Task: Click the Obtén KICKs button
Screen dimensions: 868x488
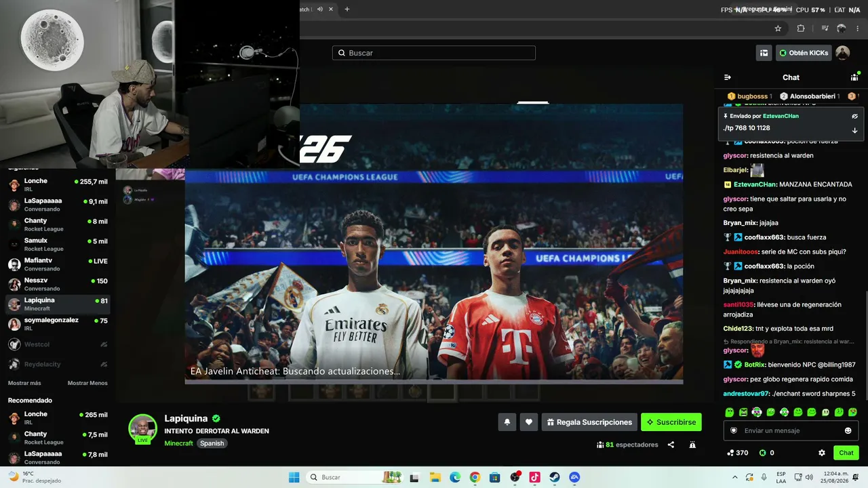Action: click(x=804, y=53)
